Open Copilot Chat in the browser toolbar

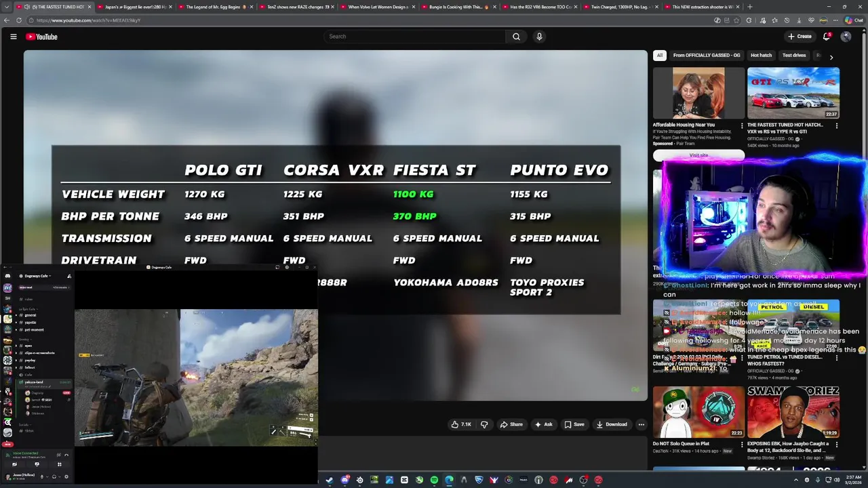[854, 20]
